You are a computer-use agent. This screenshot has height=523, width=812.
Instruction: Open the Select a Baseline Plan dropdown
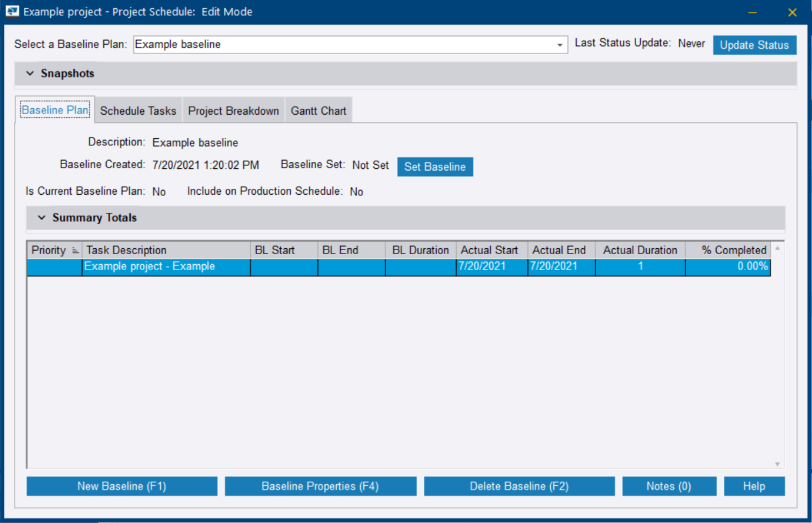561,45
